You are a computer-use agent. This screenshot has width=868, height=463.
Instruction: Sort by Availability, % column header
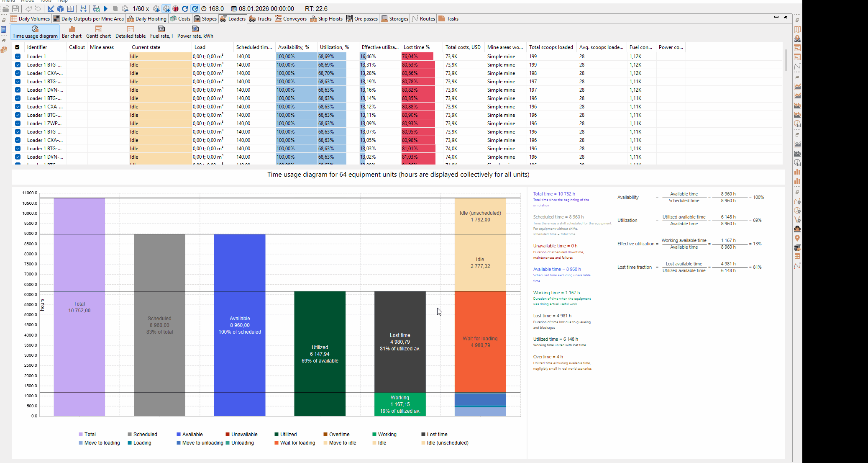pos(297,47)
